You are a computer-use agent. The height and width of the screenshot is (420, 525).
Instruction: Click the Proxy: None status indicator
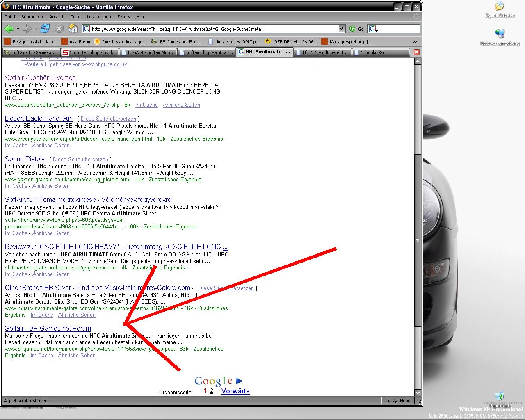398,401
